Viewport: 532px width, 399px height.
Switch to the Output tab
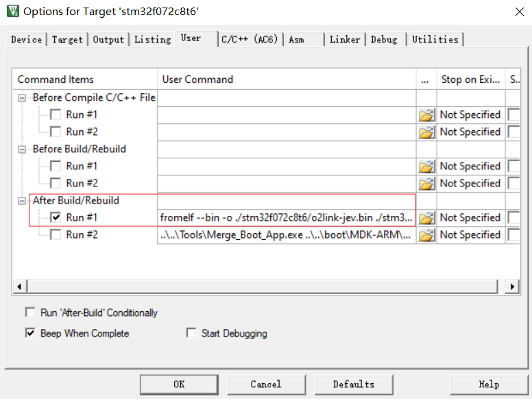pyautogui.click(x=108, y=39)
